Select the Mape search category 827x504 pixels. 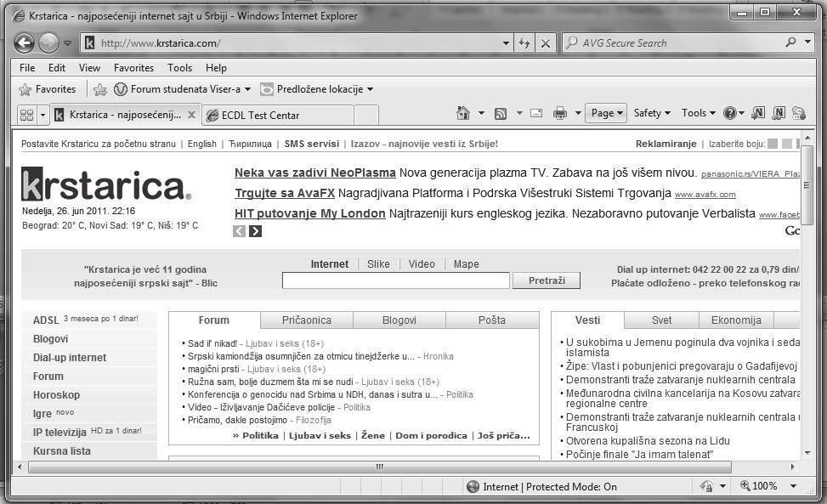point(467,264)
